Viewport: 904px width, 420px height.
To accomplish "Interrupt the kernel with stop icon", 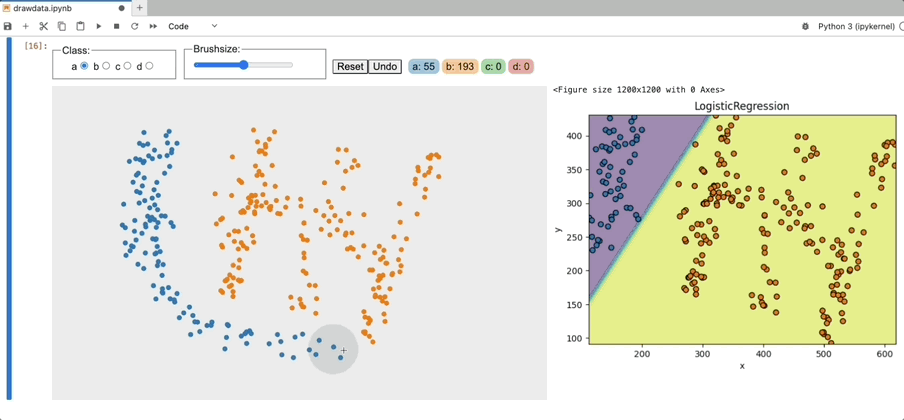I will (x=116, y=27).
